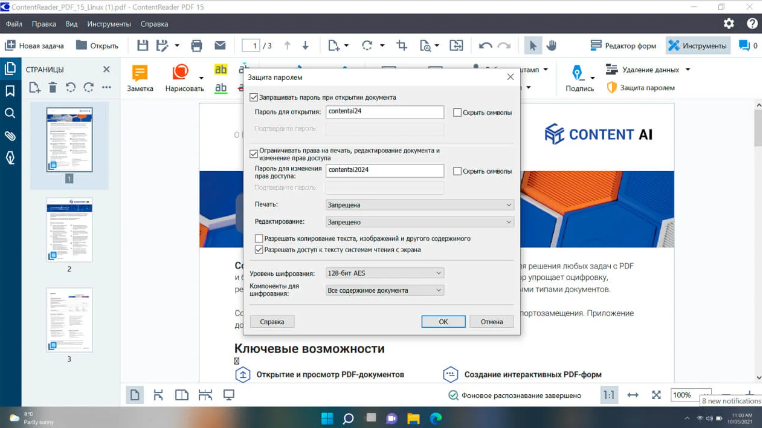The height and width of the screenshot is (428, 762).
Task: Click the opening password input field
Action: 384,112
